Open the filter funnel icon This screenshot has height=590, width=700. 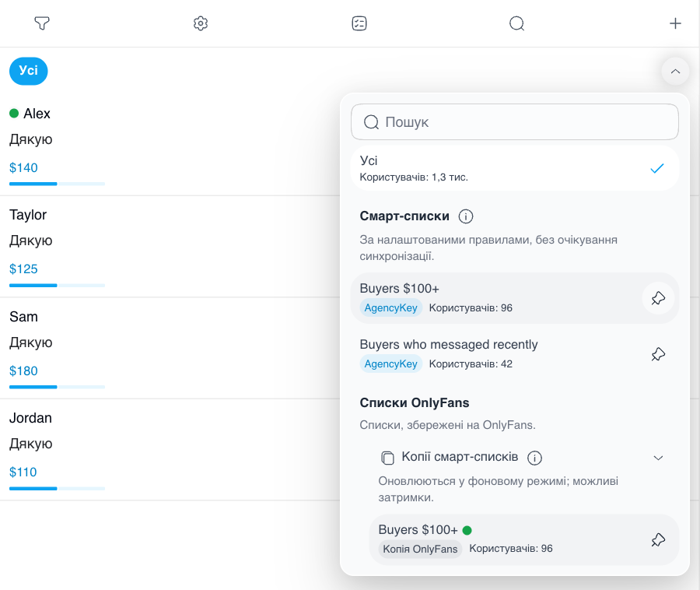[x=42, y=23]
